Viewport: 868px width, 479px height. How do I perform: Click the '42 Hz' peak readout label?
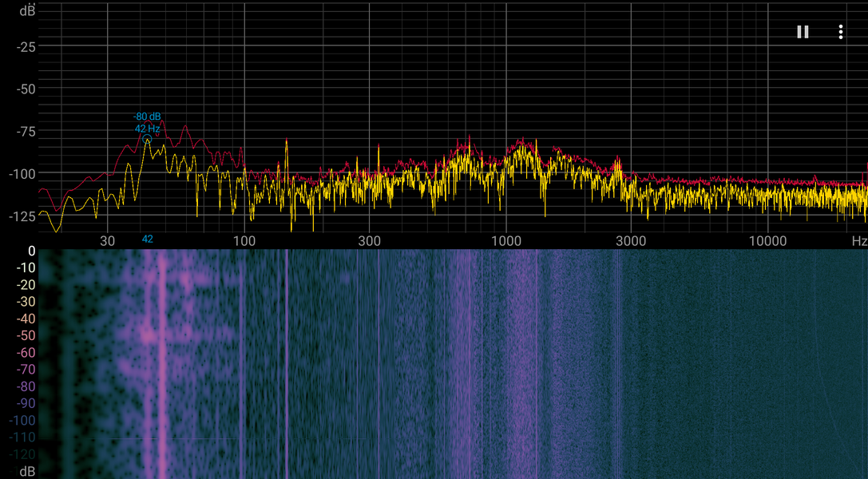[147, 129]
